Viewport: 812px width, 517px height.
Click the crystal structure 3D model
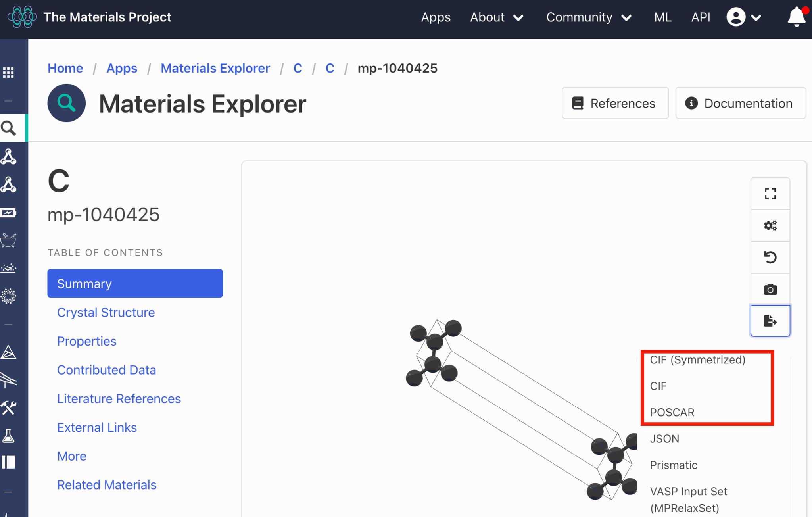[521, 409]
